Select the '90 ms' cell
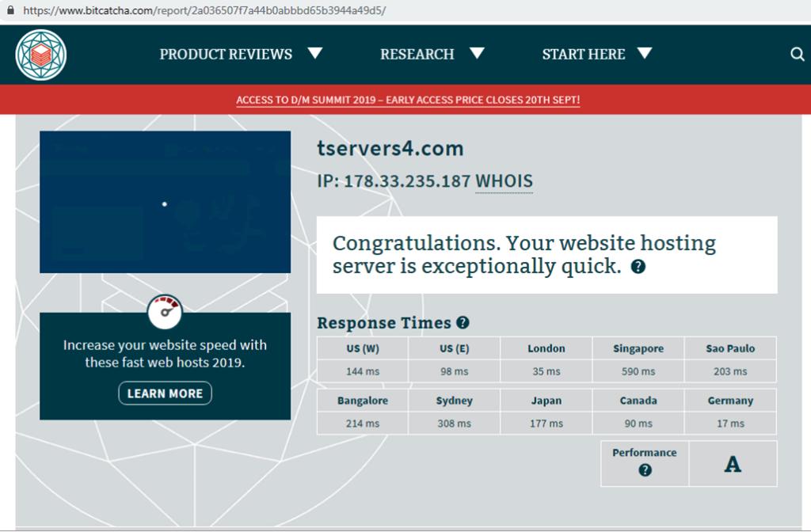 tap(638, 424)
